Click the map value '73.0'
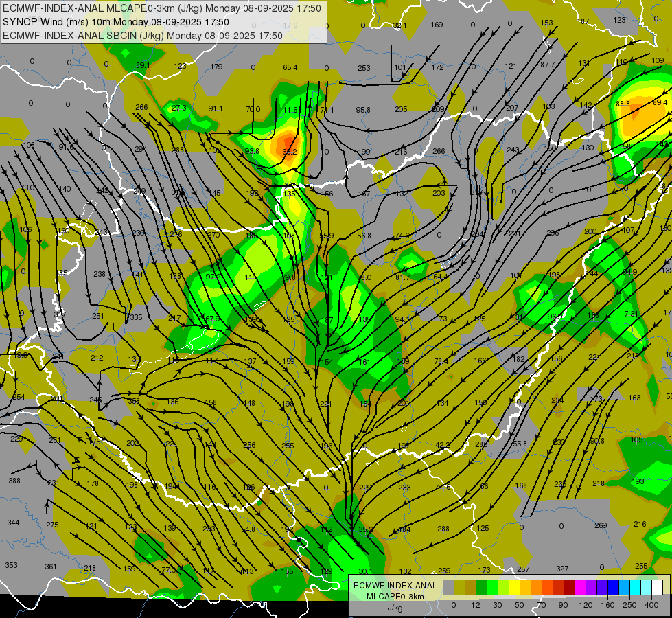This screenshot has height=618, width=672. point(28,187)
